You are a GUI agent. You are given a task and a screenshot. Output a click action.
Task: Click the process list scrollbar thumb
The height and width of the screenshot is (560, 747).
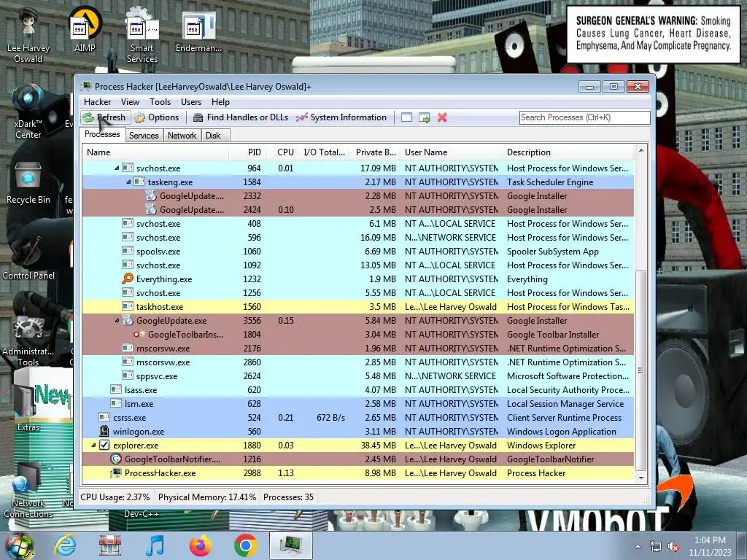641,370
